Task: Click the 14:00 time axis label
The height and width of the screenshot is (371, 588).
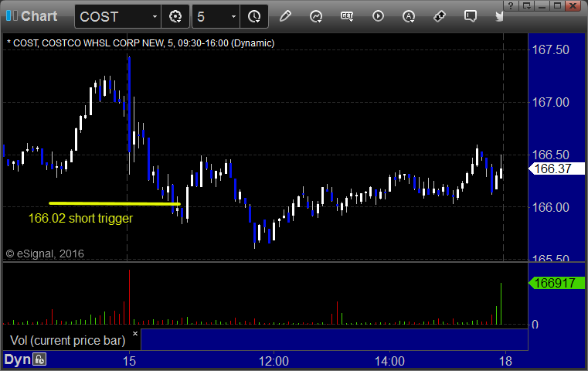Action: pos(389,361)
